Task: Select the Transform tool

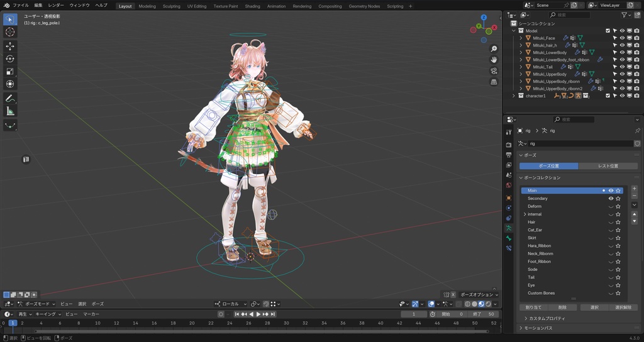Action: [10, 84]
